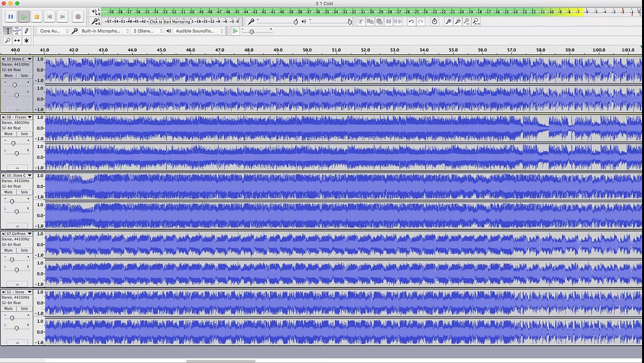Open the 2 (Stereo) channels dropdown
This screenshot has width=644, height=363.
pos(147,31)
